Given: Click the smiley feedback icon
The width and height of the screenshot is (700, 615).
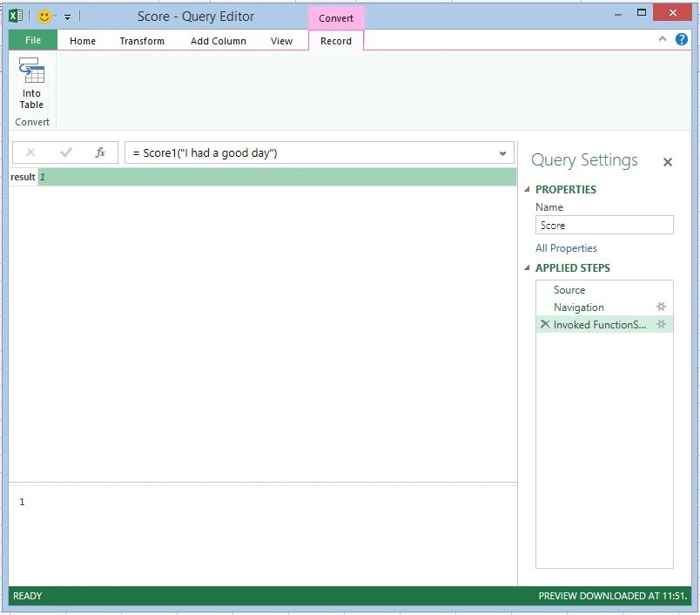Looking at the screenshot, I should [44, 17].
